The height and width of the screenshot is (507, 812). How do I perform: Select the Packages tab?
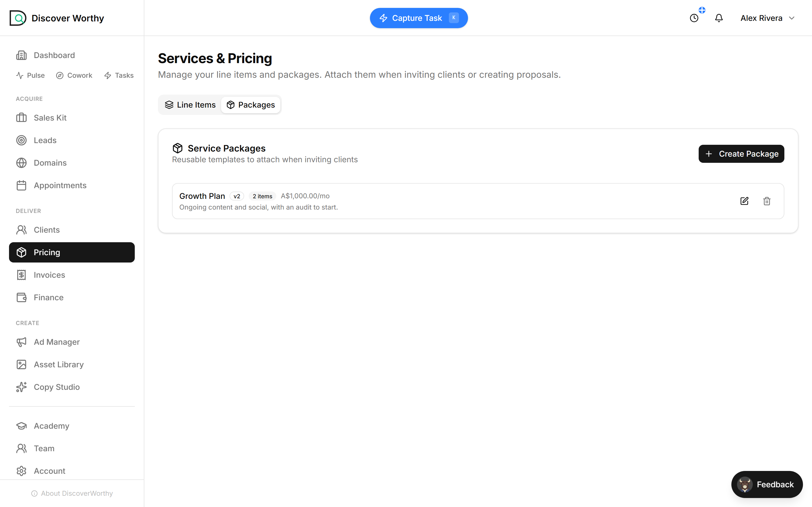coord(251,105)
